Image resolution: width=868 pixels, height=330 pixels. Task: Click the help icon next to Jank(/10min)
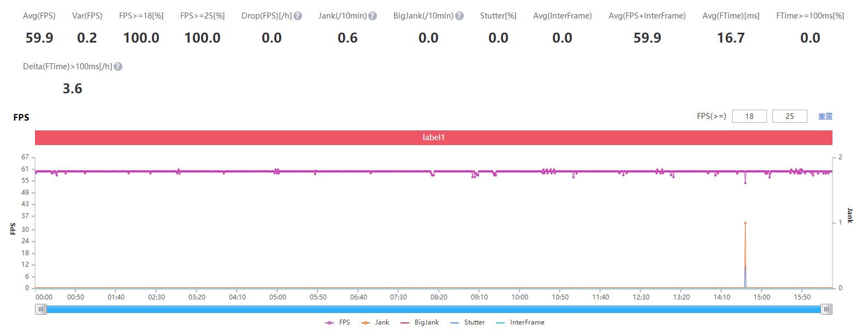[373, 16]
